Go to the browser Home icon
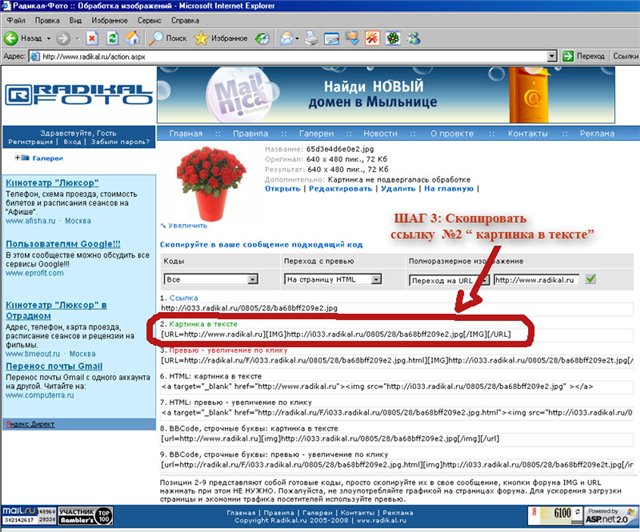Image resolution: width=640 pixels, height=532 pixels. 134,38
